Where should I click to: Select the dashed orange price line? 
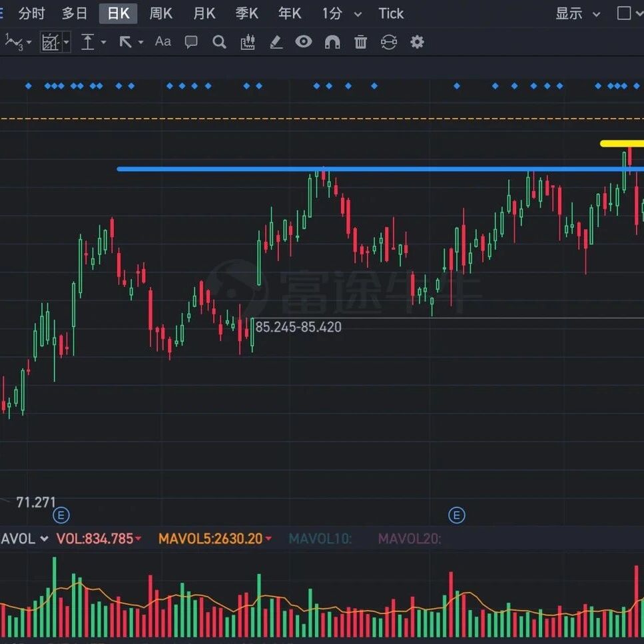[322, 119]
